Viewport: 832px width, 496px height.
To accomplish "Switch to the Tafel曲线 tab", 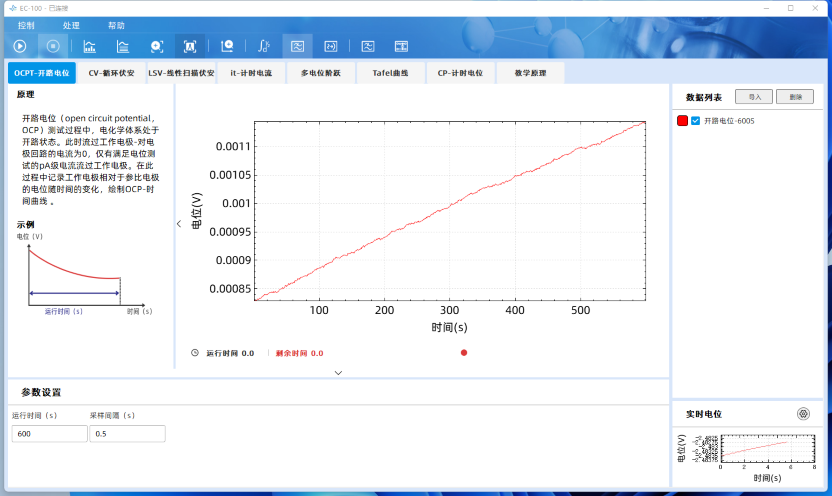I will (x=390, y=73).
